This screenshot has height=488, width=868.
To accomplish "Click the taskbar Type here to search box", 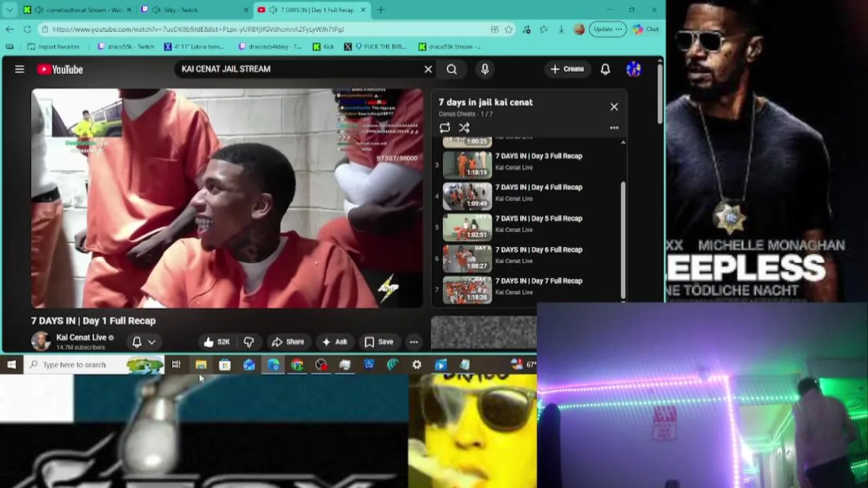I will click(95, 365).
